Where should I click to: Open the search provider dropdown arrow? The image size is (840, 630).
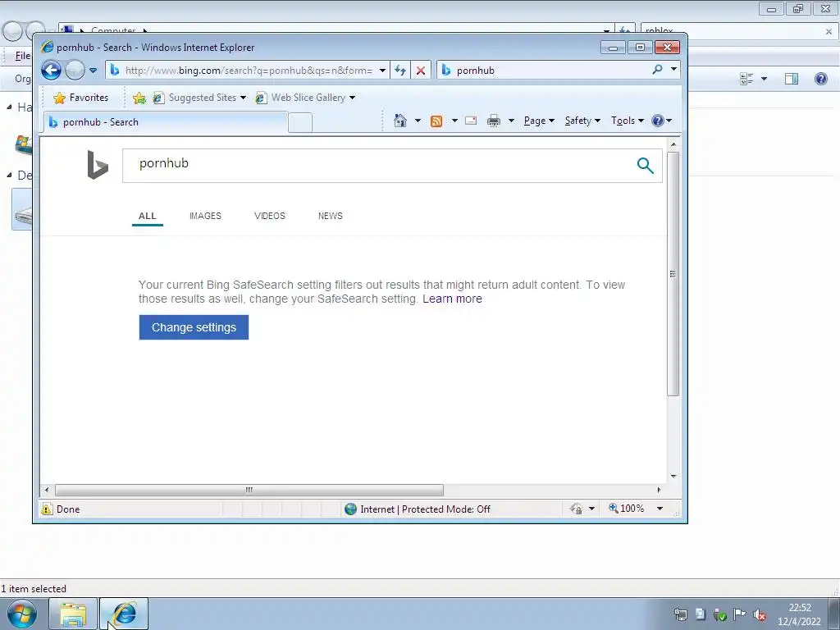674,70
